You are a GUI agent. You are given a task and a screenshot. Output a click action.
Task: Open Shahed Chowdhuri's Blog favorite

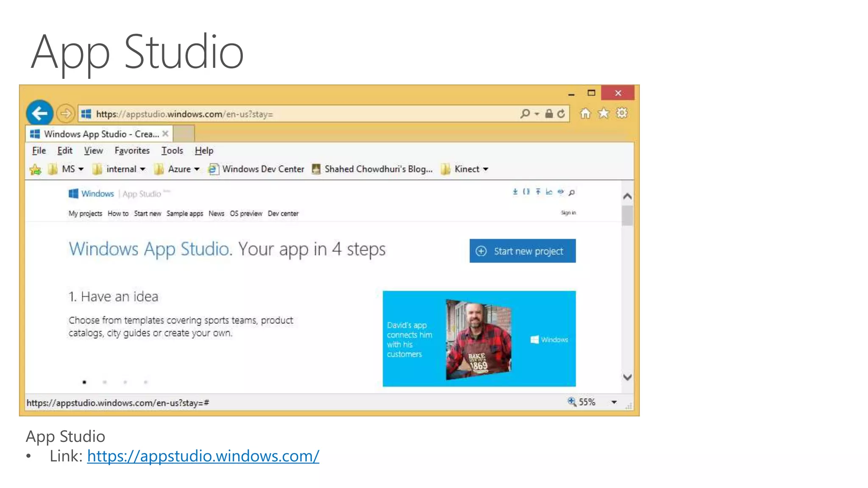(372, 169)
